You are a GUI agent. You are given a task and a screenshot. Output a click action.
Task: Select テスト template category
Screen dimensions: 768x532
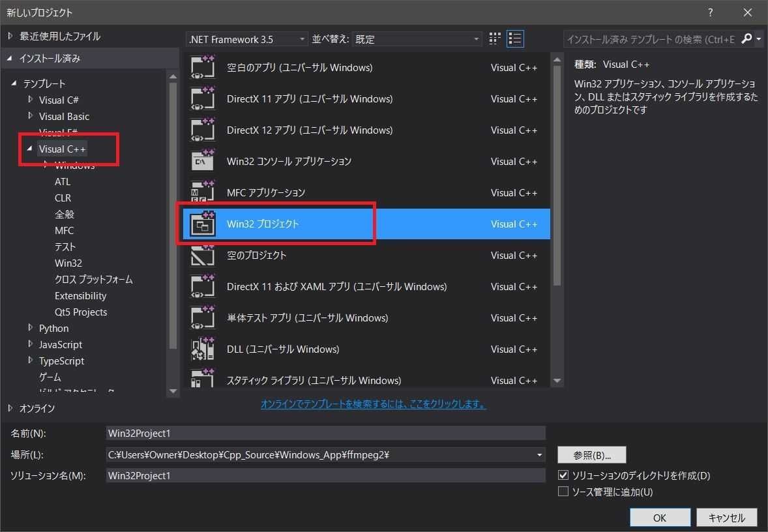tap(65, 246)
